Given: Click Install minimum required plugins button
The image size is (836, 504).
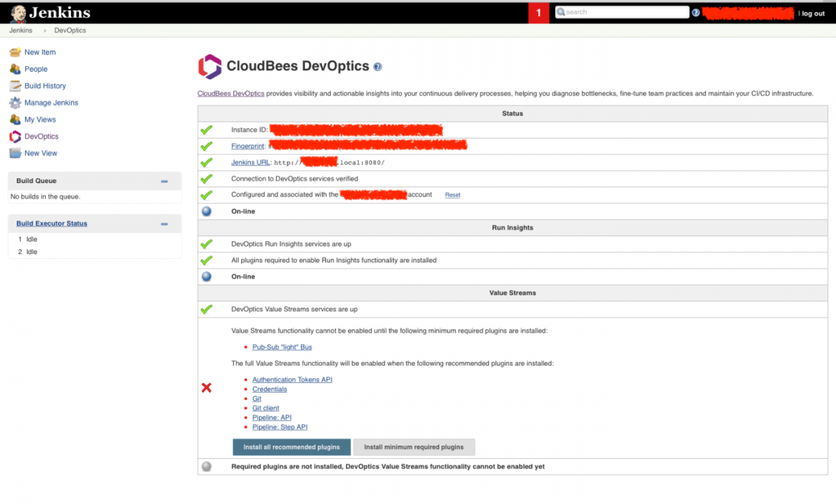Looking at the screenshot, I should pos(414,447).
